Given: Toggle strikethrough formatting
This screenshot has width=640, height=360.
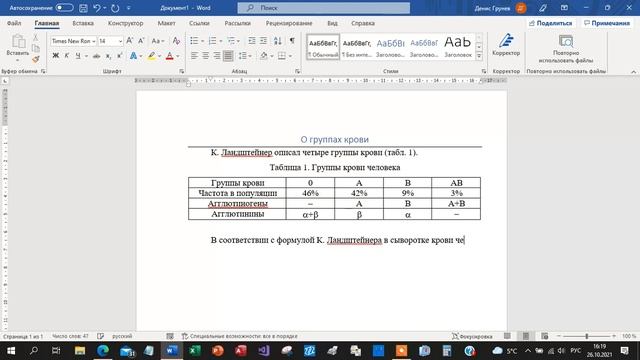Looking at the screenshot, I should coord(96,56).
